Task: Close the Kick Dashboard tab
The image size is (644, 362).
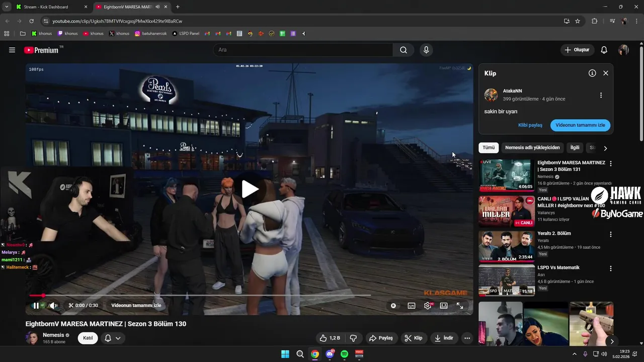Action: (85, 7)
